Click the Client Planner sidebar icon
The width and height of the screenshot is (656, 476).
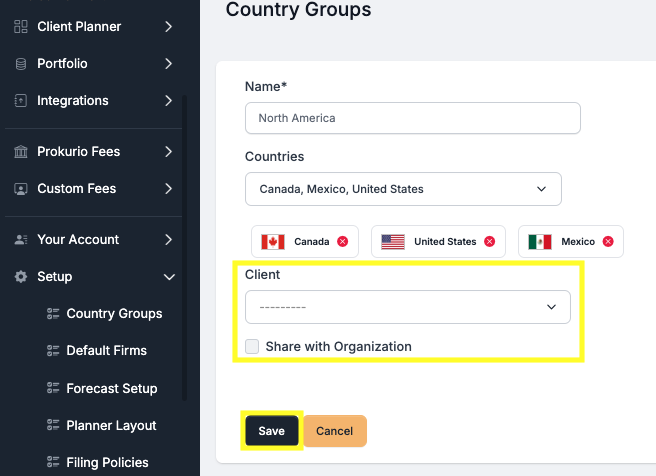pyautogui.click(x=21, y=26)
